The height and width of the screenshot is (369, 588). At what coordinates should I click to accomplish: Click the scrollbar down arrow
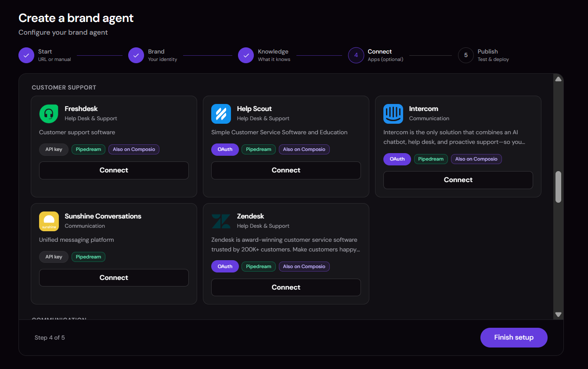point(558,315)
